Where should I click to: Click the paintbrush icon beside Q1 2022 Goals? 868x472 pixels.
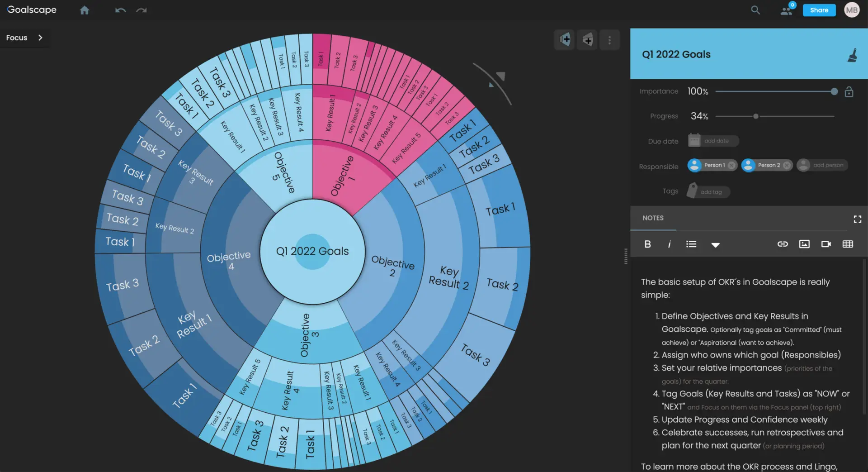click(x=852, y=55)
